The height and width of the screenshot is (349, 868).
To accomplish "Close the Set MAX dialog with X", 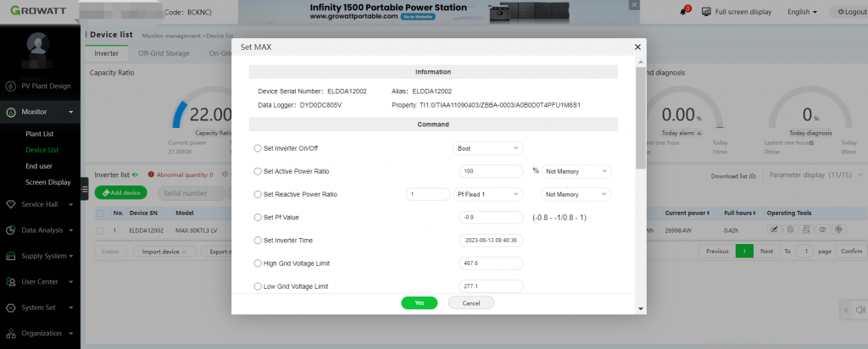I will coord(637,47).
